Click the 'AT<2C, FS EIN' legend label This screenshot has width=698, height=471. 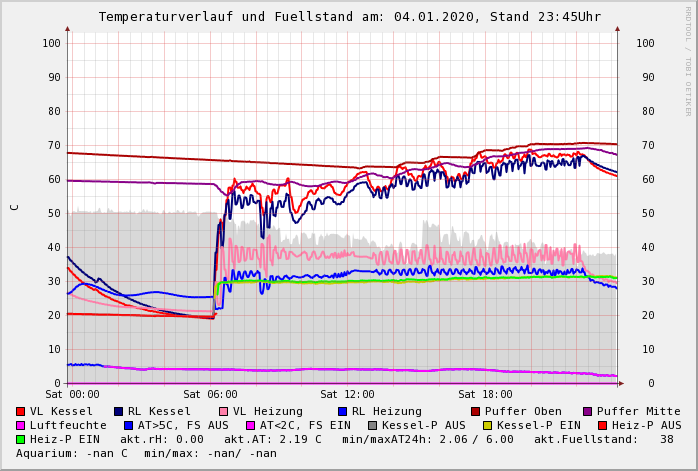pyautogui.click(x=305, y=425)
